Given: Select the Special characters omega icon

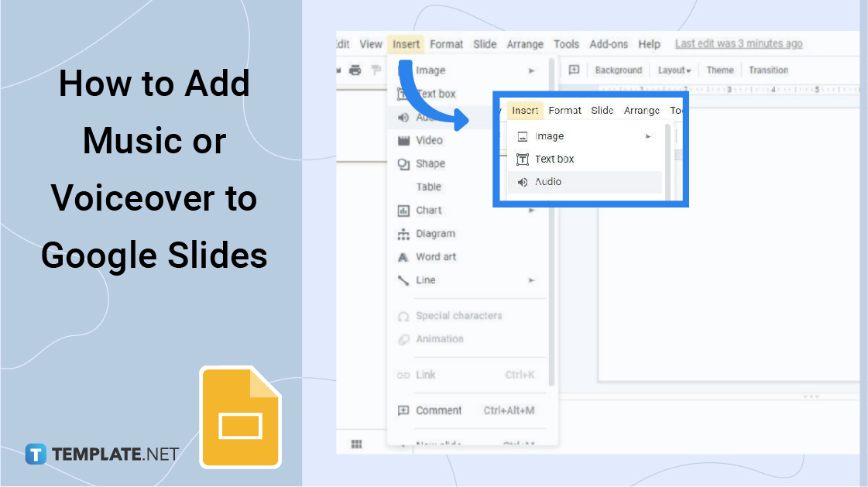Looking at the screenshot, I should pos(403,316).
